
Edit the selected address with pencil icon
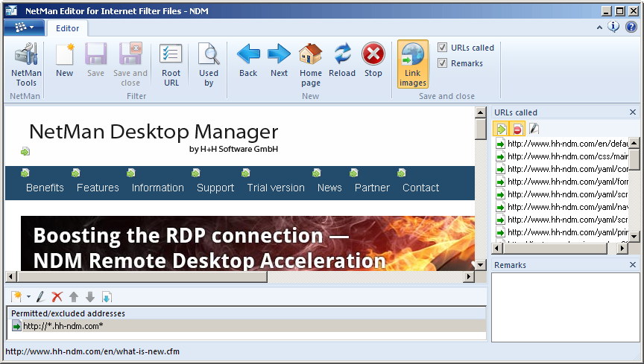(x=41, y=297)
